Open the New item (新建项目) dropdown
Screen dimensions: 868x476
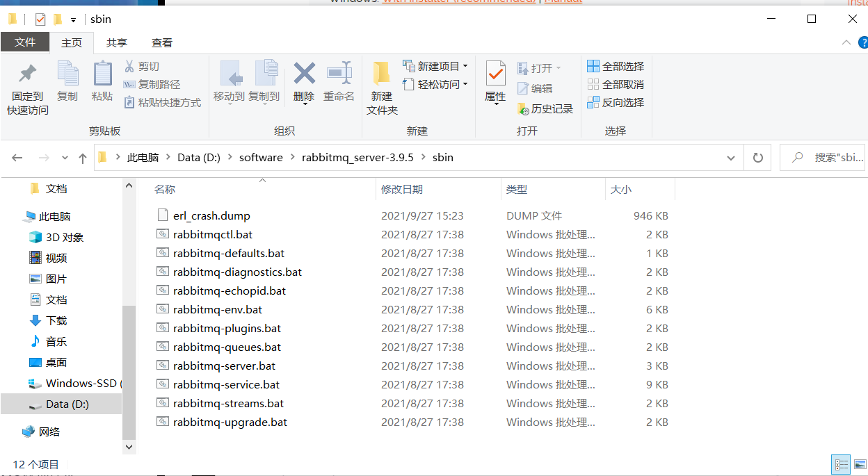click(x=435, y=66)
